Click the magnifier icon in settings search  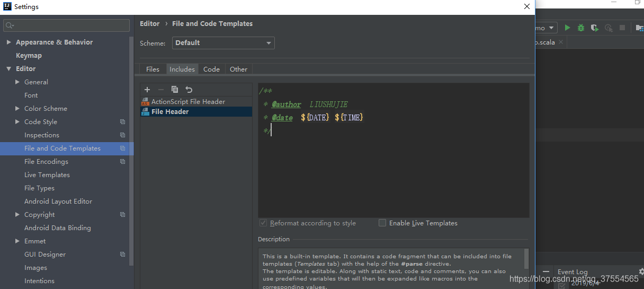coord(10,25)
